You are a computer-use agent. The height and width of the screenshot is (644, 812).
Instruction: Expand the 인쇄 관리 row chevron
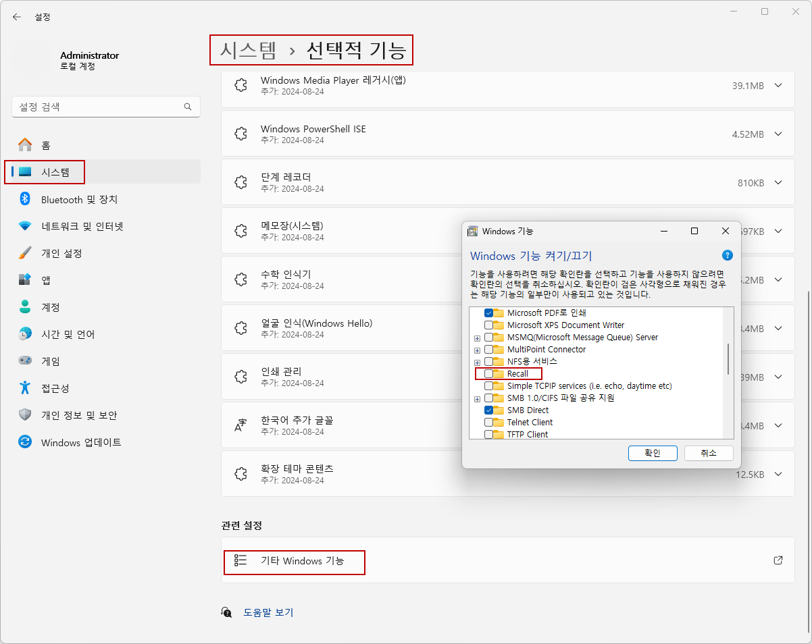click(x=778, y=377)
